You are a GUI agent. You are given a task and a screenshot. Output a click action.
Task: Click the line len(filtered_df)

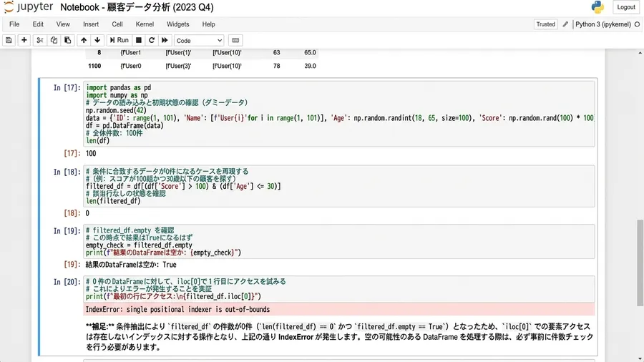point(113,201)
